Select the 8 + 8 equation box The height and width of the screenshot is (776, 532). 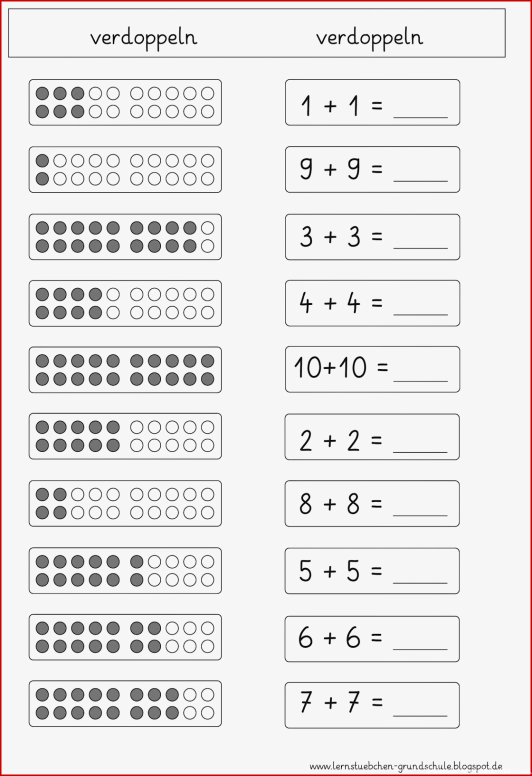[372, 503]
